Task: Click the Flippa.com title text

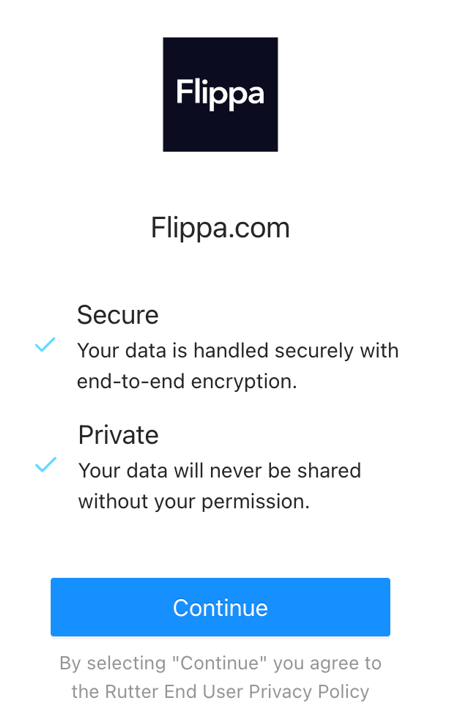Action: point(220,228)
